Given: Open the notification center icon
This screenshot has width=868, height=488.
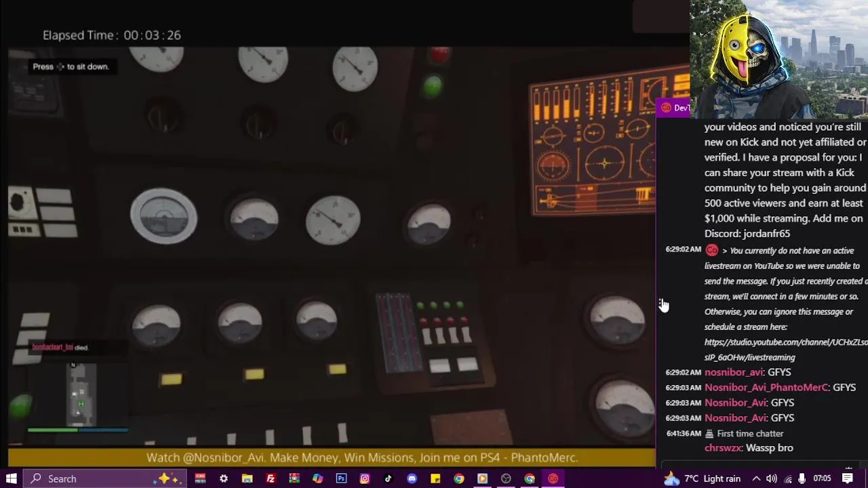Looking at the screenshot, I should (848, 479).
